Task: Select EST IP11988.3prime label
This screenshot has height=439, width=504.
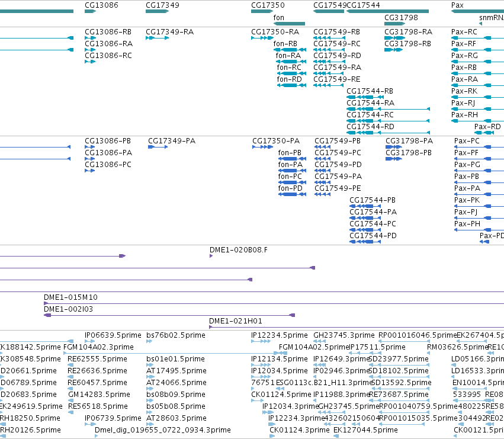Action: click(341, 395)
